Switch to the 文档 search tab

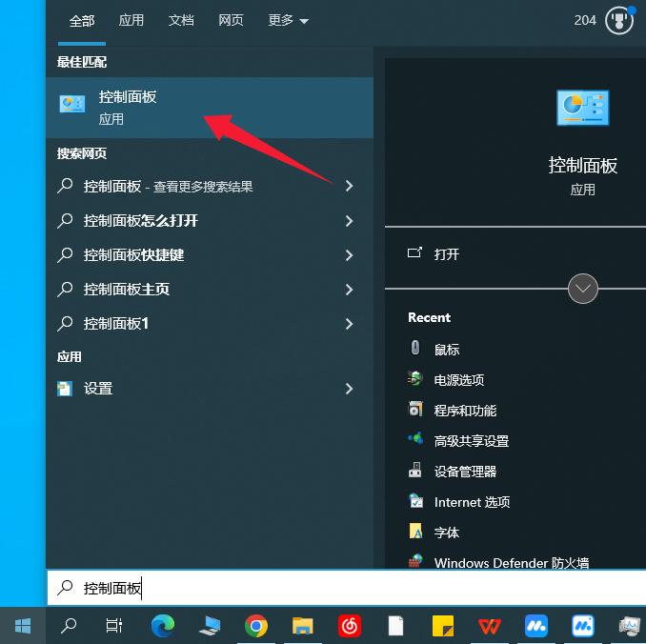(181, 20)
